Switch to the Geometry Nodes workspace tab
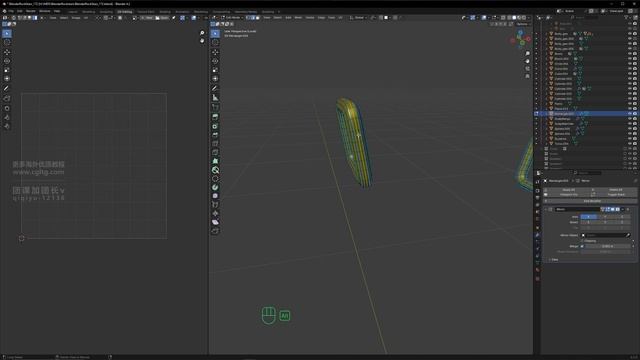Image resolution: width=640 pixels, height=360 pixels. click(x=246, y=12)
